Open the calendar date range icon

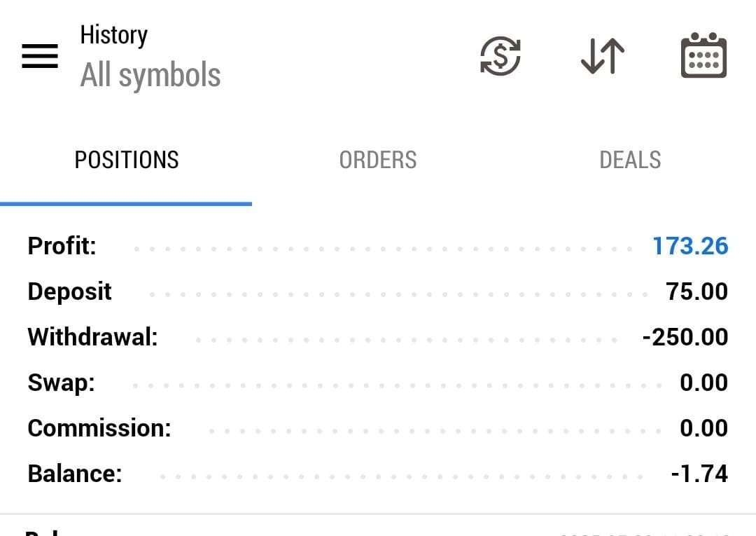point(703,56)
